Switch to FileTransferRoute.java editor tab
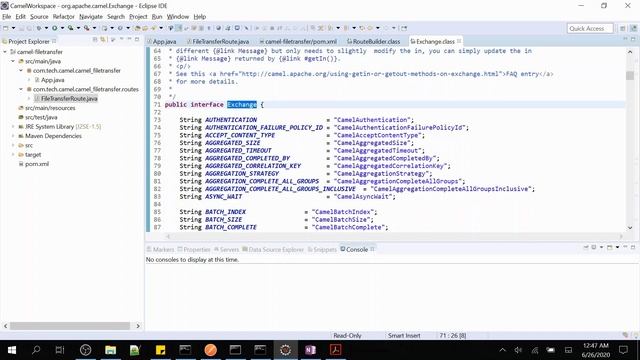The image size is (640, 360). click(x=218, y=41)
